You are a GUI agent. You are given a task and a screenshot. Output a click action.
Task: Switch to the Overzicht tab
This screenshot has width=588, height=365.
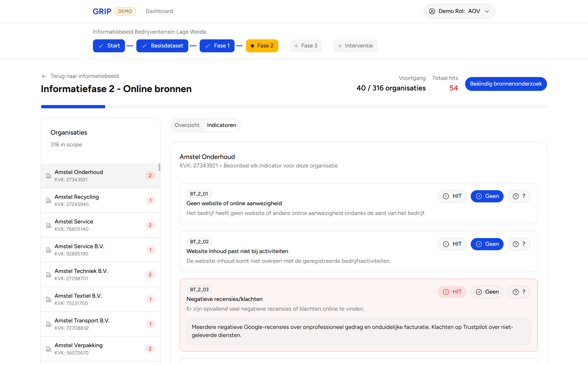187,125
